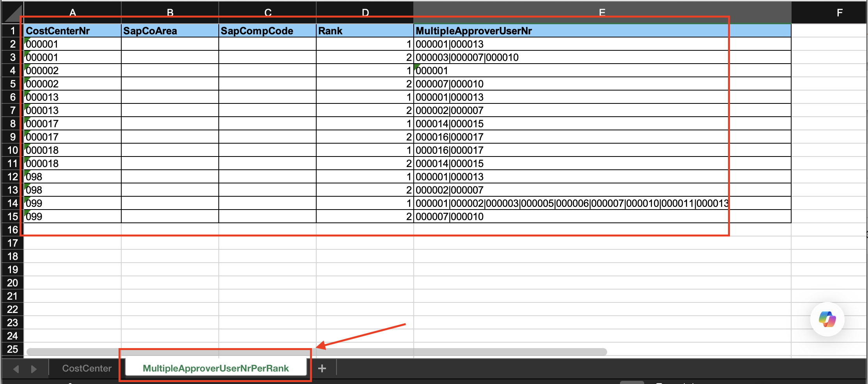Click the Rank header cell
This screenshot has height=384, width=868.
[x=365, y=31]
